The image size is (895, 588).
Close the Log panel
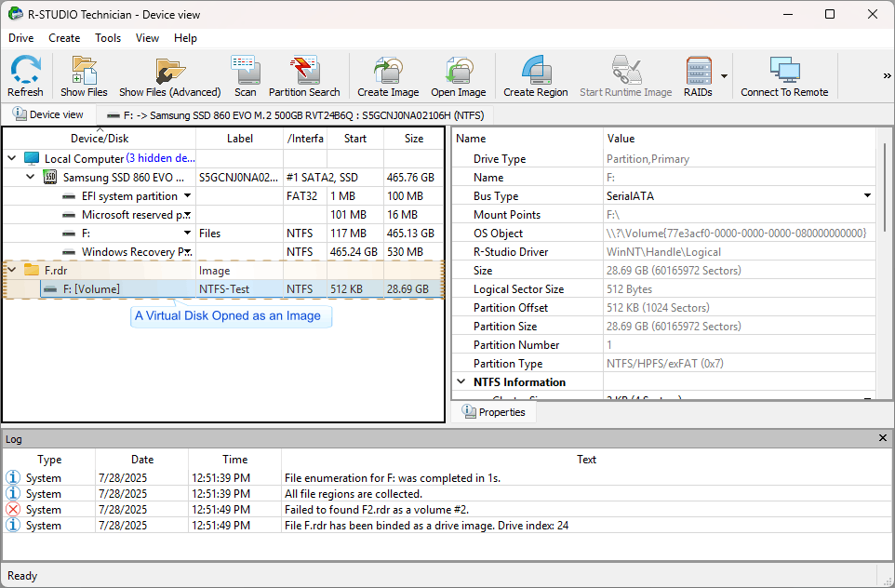tap(883, 438)
